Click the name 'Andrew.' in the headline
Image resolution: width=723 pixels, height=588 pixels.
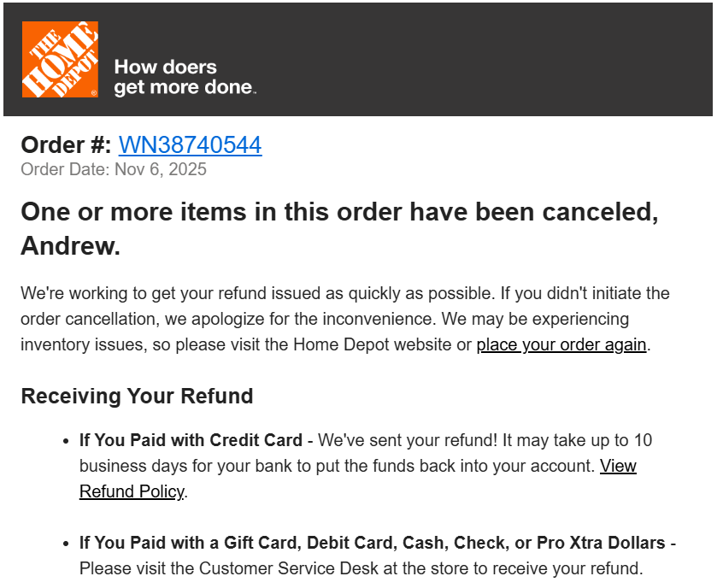(70, 246)
